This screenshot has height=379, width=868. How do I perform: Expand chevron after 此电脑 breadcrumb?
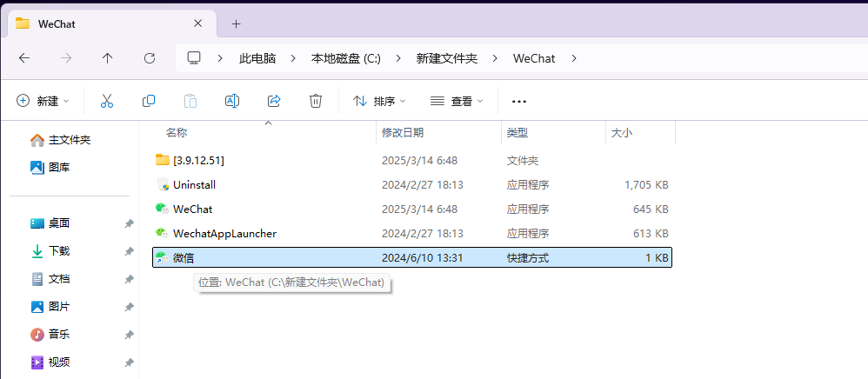pos(294,58)
